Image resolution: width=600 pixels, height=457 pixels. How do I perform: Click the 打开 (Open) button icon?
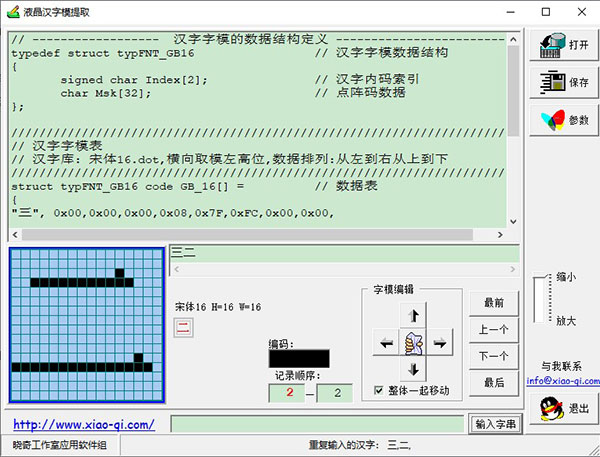coord(563,46)
